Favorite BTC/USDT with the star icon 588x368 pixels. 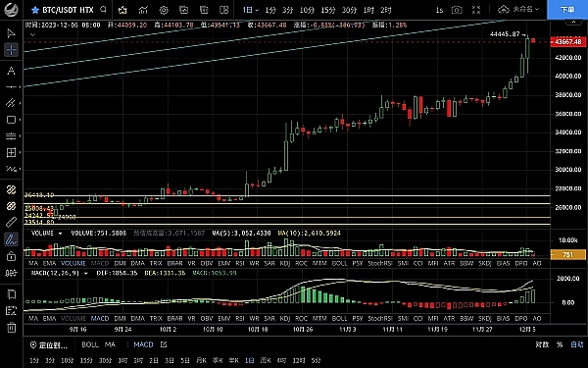[35, 10]
